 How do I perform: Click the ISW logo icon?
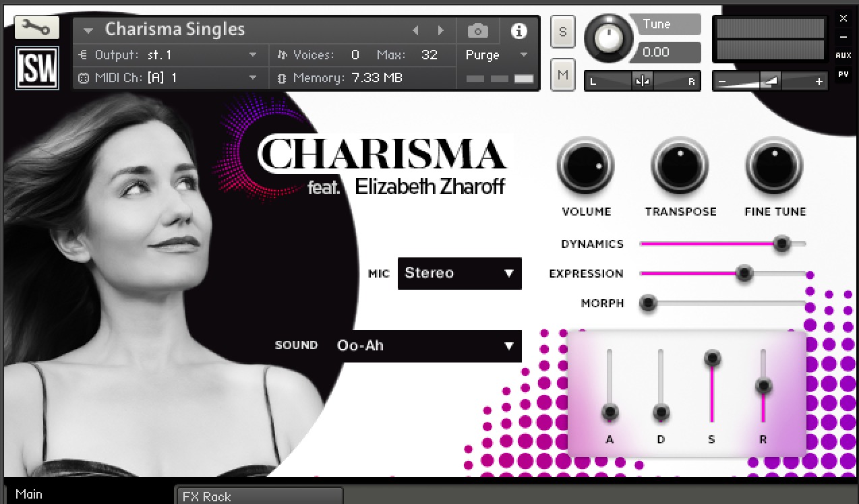pyautogui.click(x=36, y=68)
